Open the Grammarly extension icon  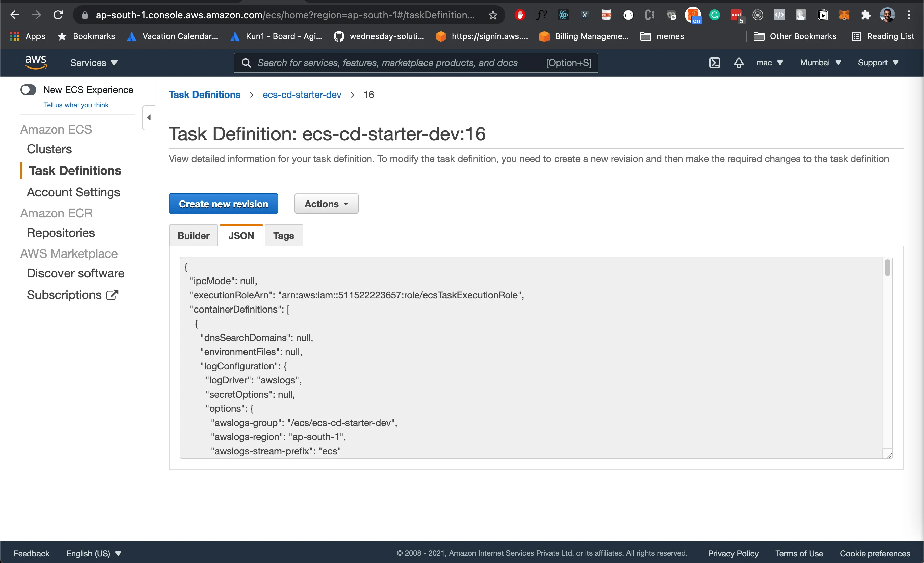[715, 15]
